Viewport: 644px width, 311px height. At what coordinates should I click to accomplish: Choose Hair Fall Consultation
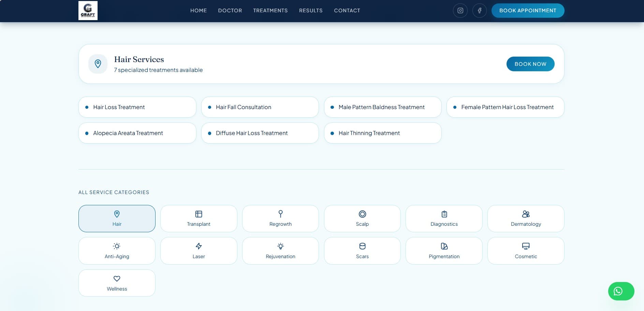pyautogui.click(x=260, y=107)
